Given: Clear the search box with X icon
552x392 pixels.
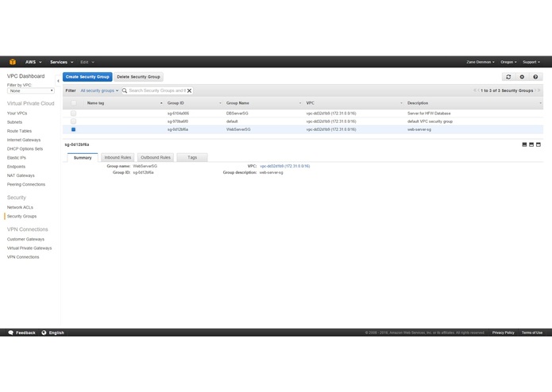Looking at the screenshot, I should click(189, 90).
